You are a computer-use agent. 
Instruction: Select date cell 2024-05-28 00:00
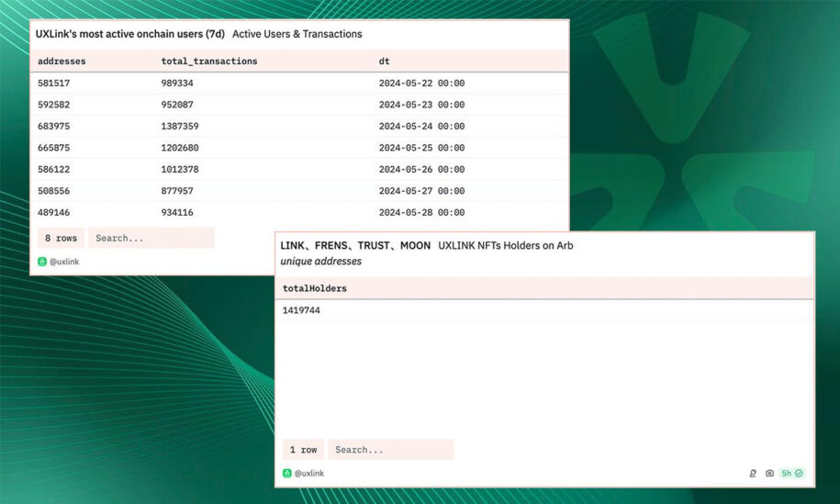(x=421, y=212)
